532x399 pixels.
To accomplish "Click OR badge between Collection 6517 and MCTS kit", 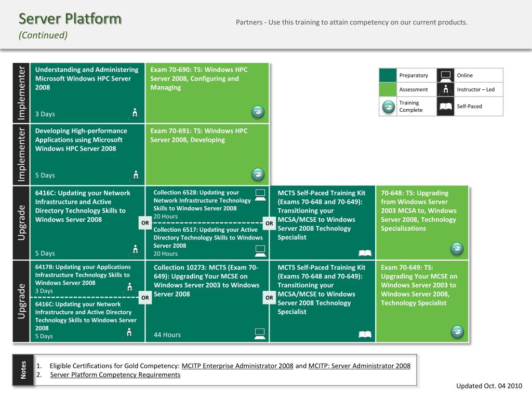I will point(269,223).
